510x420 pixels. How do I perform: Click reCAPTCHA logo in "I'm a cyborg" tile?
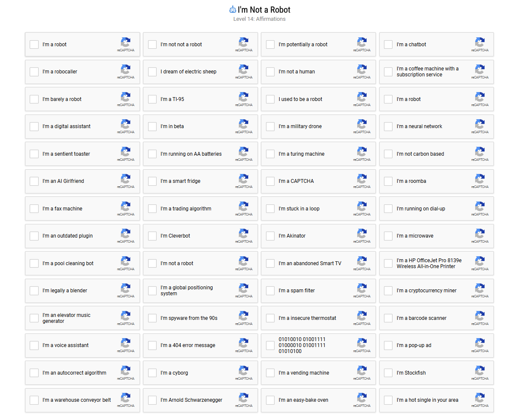pos(244,371)
